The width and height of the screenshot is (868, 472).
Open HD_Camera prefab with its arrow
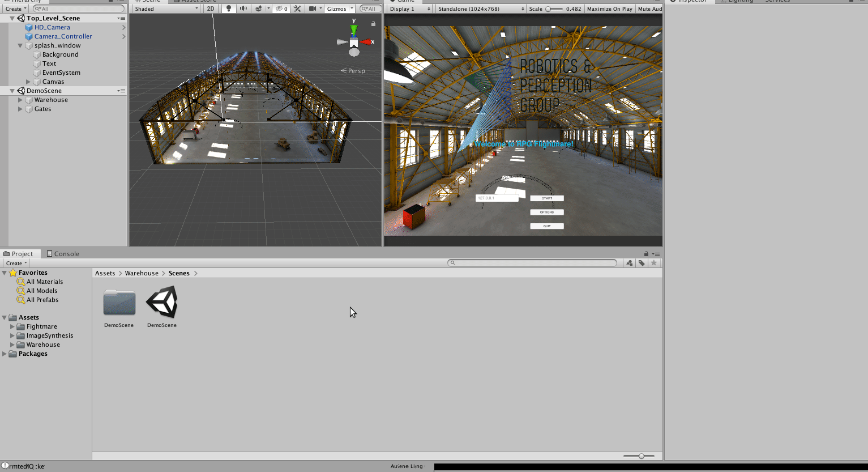click(x=123, y=27)
